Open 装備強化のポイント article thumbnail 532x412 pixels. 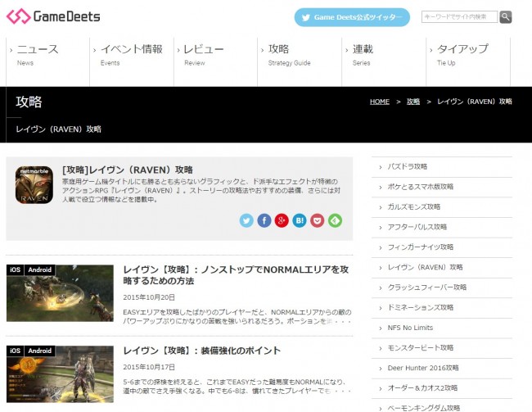tap(60, 374)
